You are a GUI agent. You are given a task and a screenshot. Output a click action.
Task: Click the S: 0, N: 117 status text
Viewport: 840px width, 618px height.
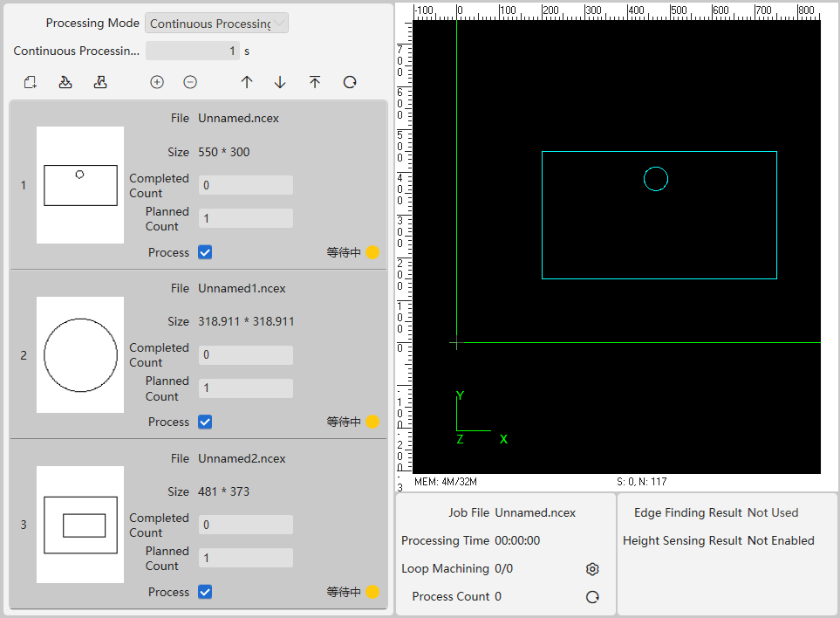click(x=642, y=481)
